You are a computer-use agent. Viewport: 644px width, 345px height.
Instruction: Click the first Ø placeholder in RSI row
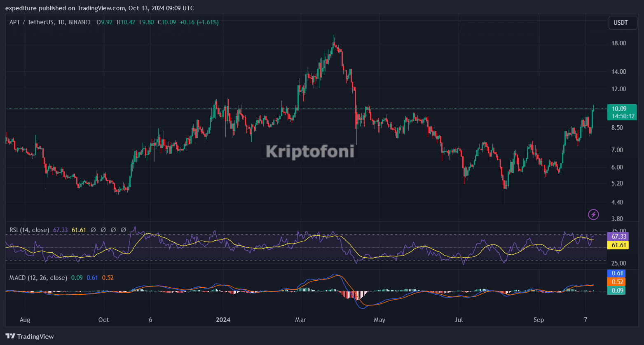[93, 230]
